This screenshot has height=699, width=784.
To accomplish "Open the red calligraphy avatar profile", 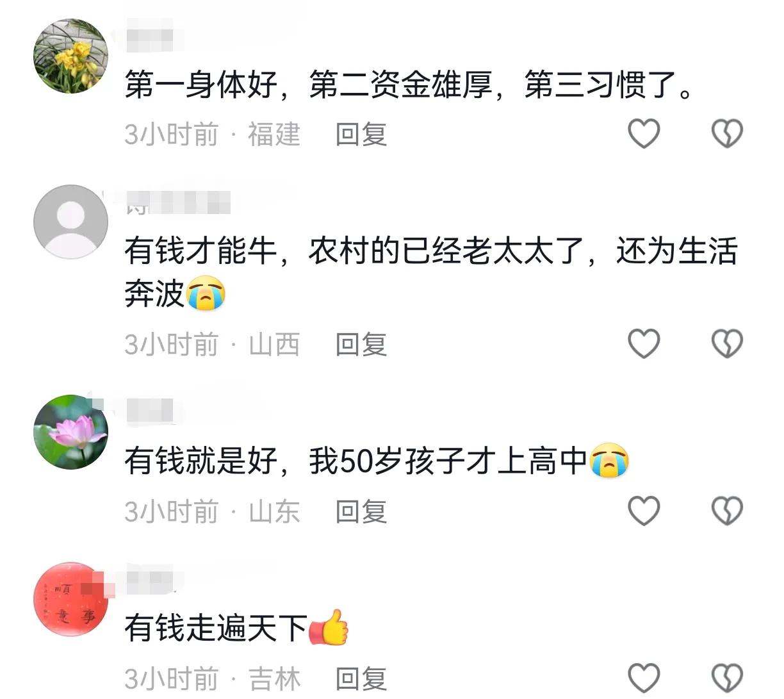I will (x=70, y=599).
